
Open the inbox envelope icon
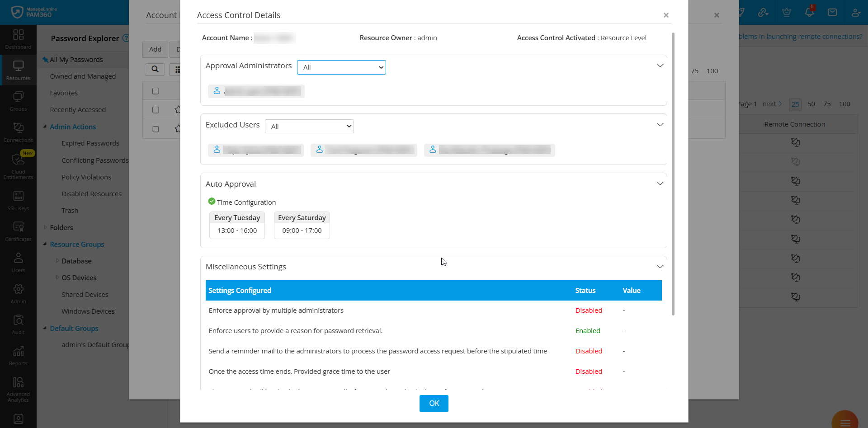(x=832, y=12)
